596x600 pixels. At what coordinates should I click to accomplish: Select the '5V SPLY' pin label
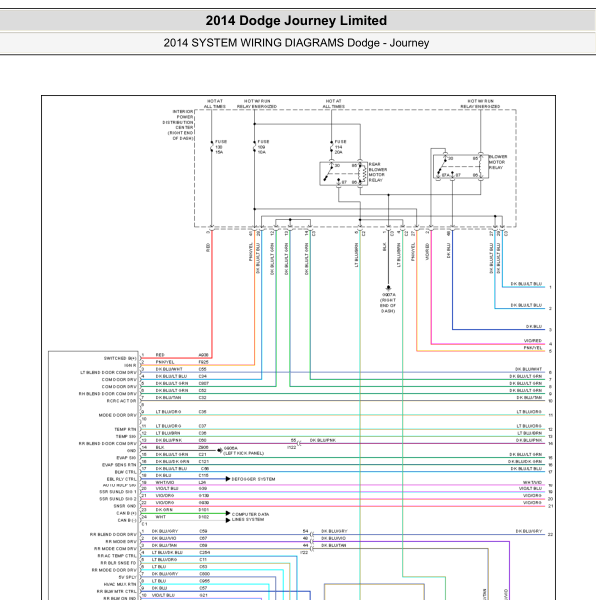(x=127, y=577)
